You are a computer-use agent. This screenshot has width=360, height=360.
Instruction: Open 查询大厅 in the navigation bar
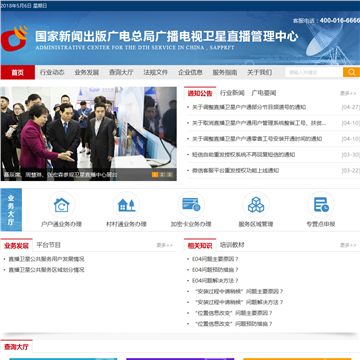[121, 72]
